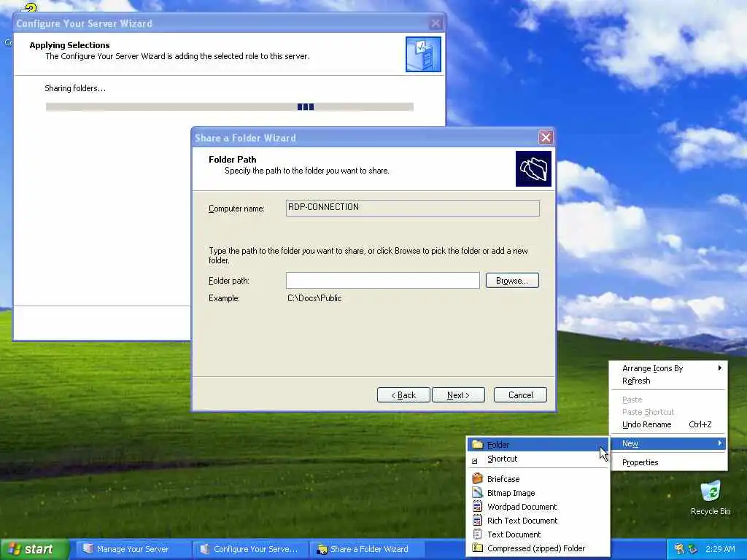The image size is (747, 560).
Task: Click Next in Share a Folder Wizard
Action: click(x=458, y=394)
